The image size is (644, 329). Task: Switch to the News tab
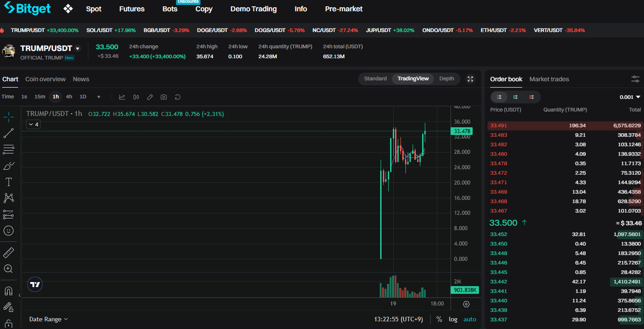pos(81,79)
